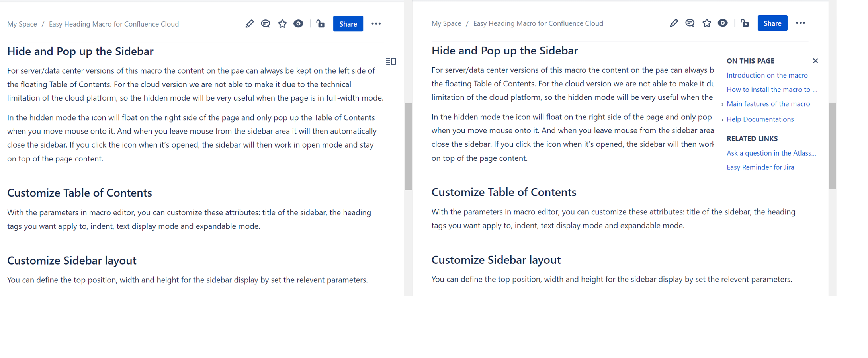The width and height of the screenshot is (868, 358).
Task: Open inline comments icon in left panel
Action: pyautogui.click(x=266, y=24)
